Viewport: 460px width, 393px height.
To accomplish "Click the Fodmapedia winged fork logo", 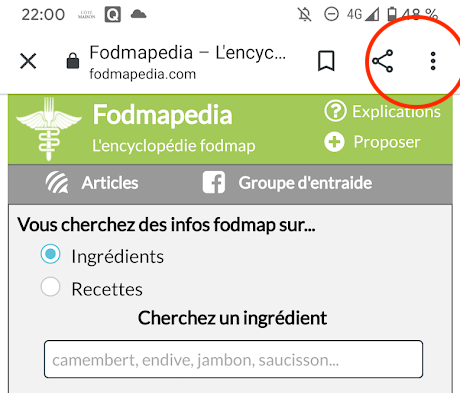I will [49, 129].
